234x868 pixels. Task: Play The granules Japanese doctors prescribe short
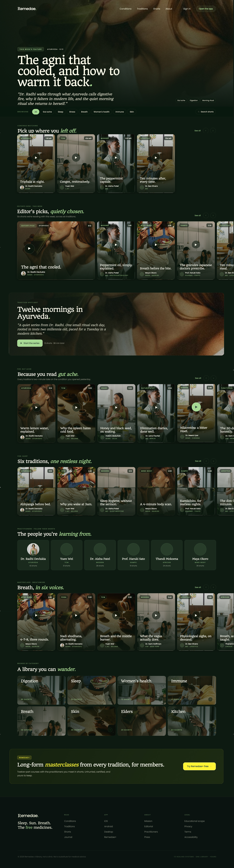click(196, 245)
